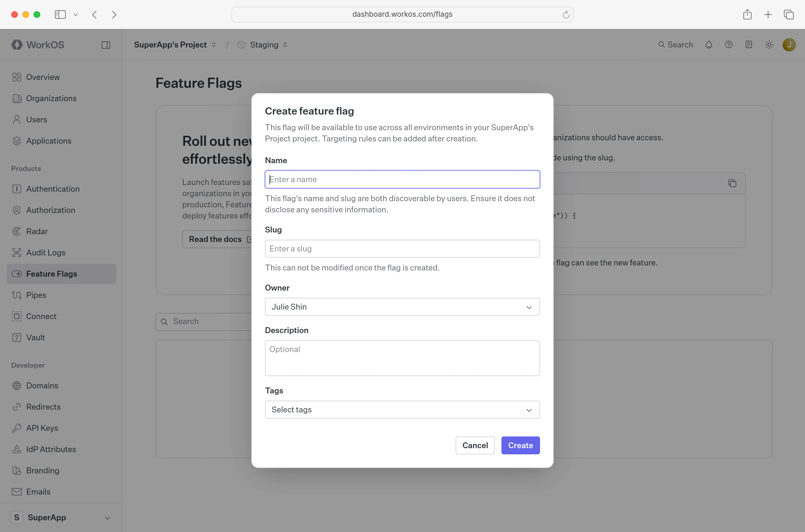Open the Select tags dropdown
The image size is (805, 532).
[x=402, y=410]
